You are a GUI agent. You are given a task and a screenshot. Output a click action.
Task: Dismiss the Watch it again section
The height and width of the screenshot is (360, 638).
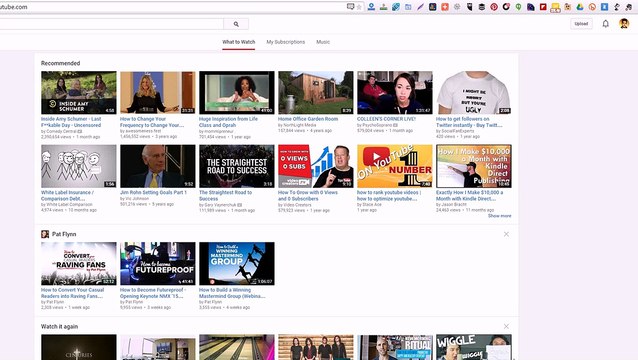pyautogui.click(x=506, y=327)
